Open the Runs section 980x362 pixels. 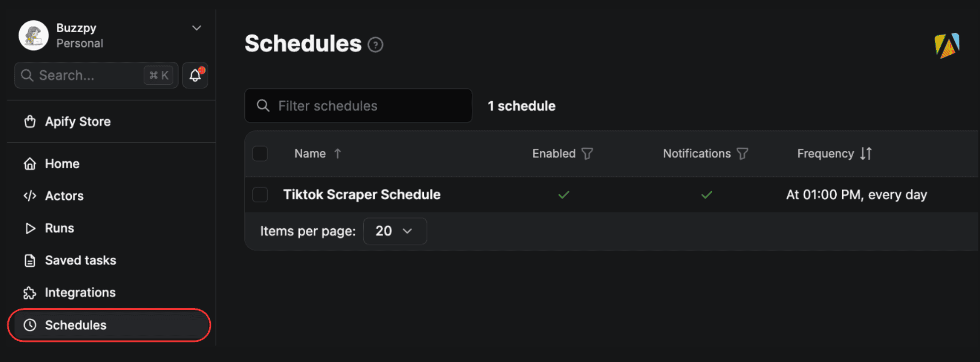pyautogui.click(x=59, y=228)
